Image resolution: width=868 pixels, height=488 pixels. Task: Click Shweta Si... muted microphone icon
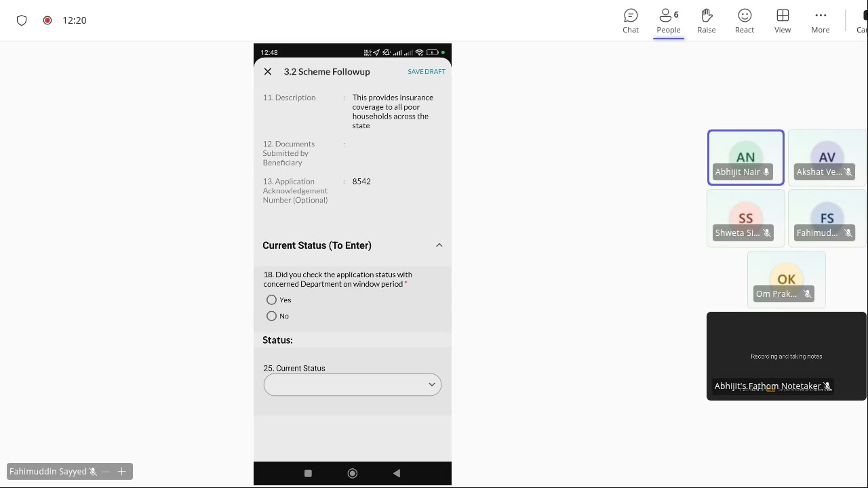click(x=766, y=233)
